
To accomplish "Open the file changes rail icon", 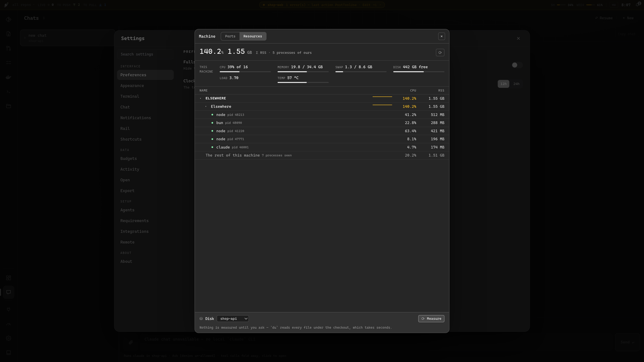I will 8,34.
